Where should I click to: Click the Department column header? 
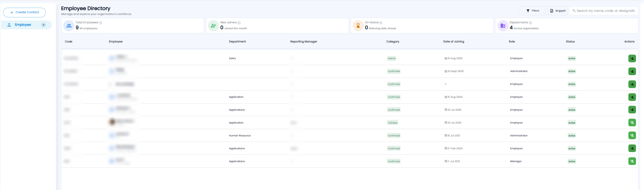click(x=237, y=41)
